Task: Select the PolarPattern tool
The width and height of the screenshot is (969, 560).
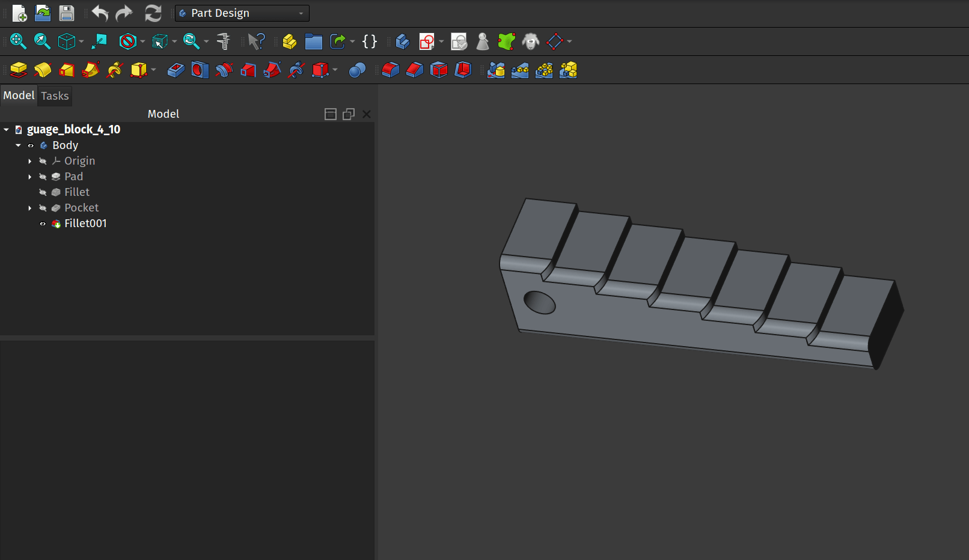Action: pos(544,70)
